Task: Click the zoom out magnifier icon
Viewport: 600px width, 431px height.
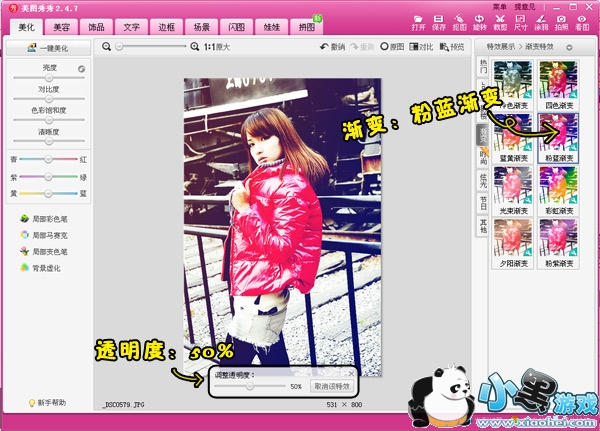Action: click(106, 47)
